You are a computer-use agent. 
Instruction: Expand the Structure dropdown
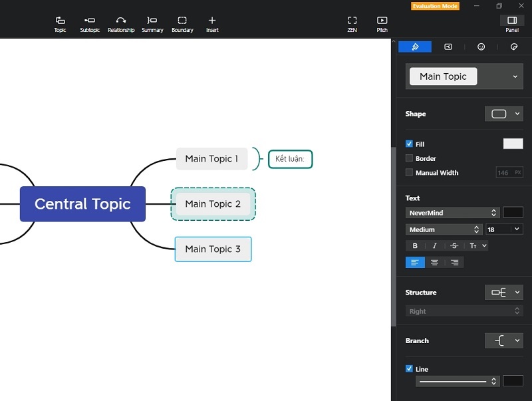point(503,292)
